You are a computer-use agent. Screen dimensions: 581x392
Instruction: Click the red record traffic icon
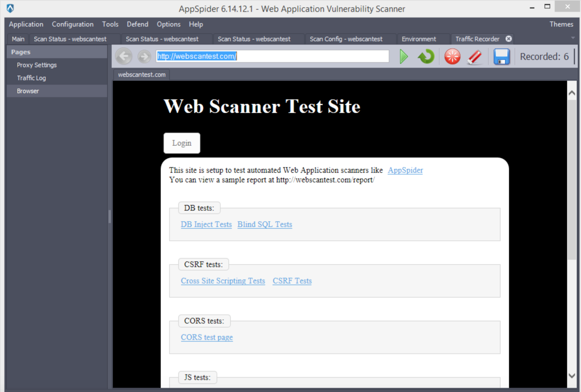coord(452,56)
